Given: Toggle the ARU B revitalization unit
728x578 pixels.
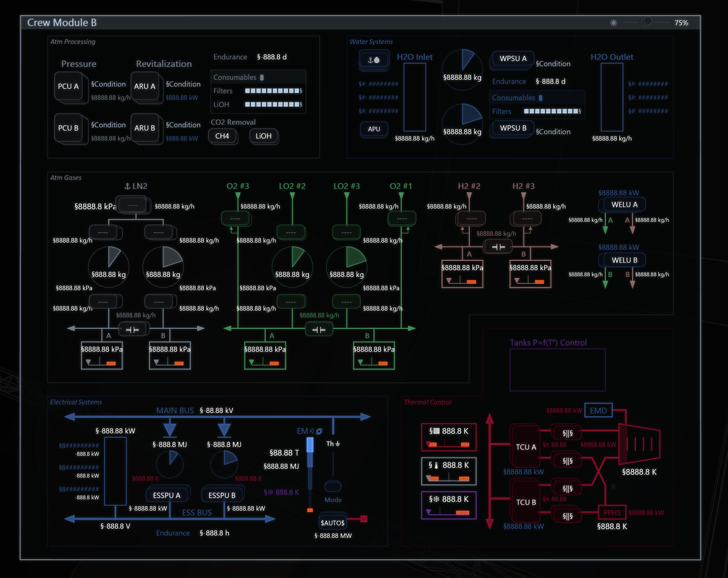Looking at the screenshot, I should click(x=145, y=128).
